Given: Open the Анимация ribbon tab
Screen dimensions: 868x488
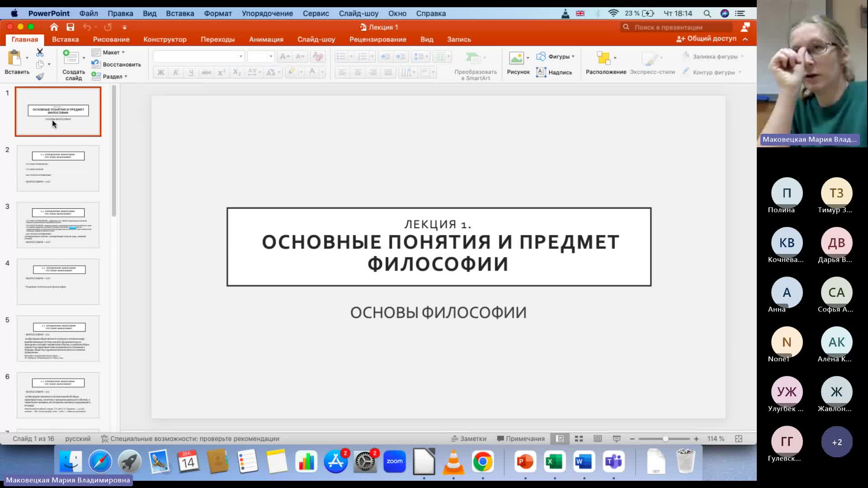Looking at the screenshot, I should tap(266, 39).
